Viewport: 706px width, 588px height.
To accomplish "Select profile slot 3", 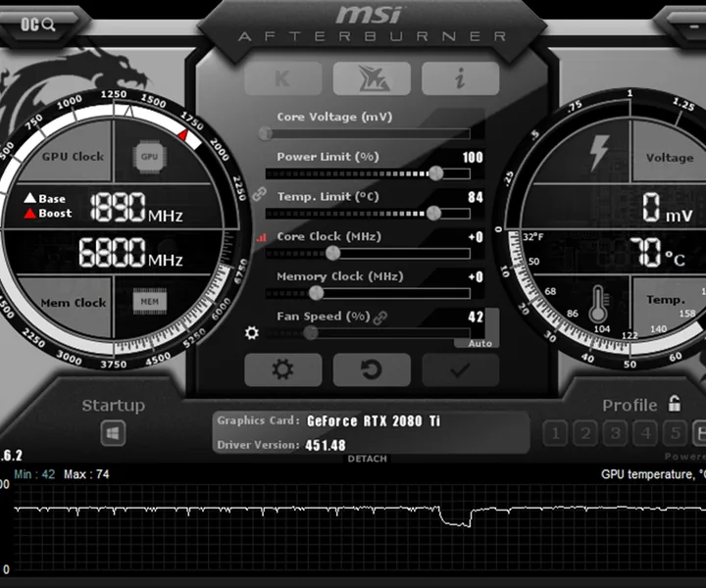I will point(616,433).
